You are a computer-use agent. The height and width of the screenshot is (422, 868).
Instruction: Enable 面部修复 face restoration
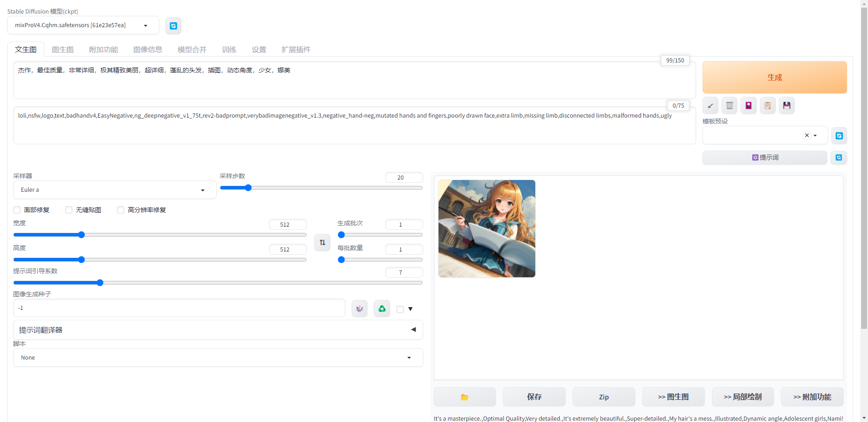(x=17, y=210)
